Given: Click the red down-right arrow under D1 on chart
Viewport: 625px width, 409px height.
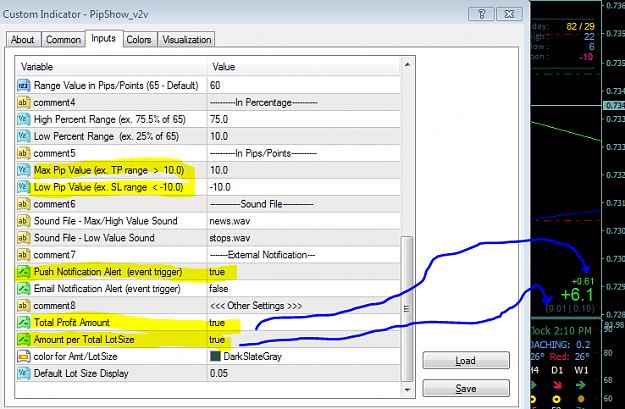Looking at the screenshot, I should (557, 385).
